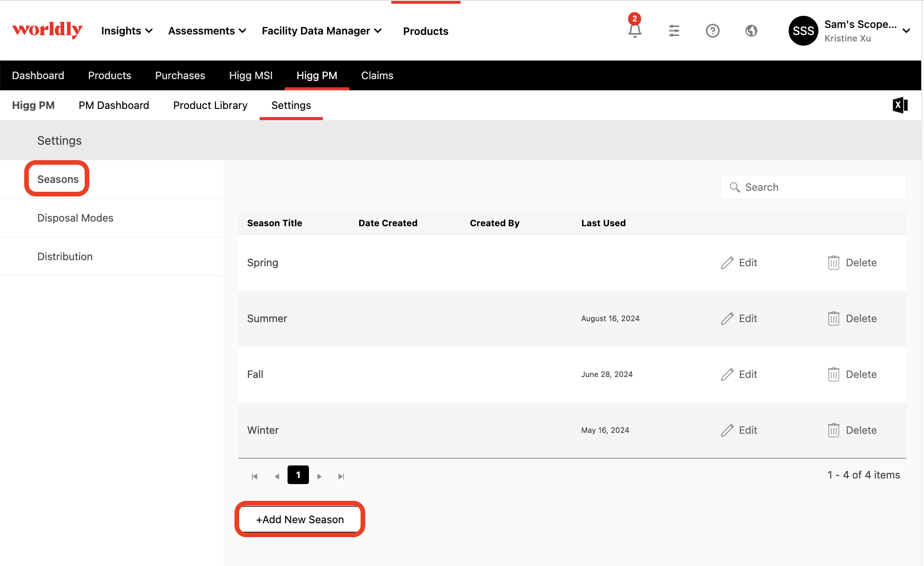The height and width of the screenshot is (566, 924).
Task: Click the search magnifier icon
Action: [x=735, y=187]
